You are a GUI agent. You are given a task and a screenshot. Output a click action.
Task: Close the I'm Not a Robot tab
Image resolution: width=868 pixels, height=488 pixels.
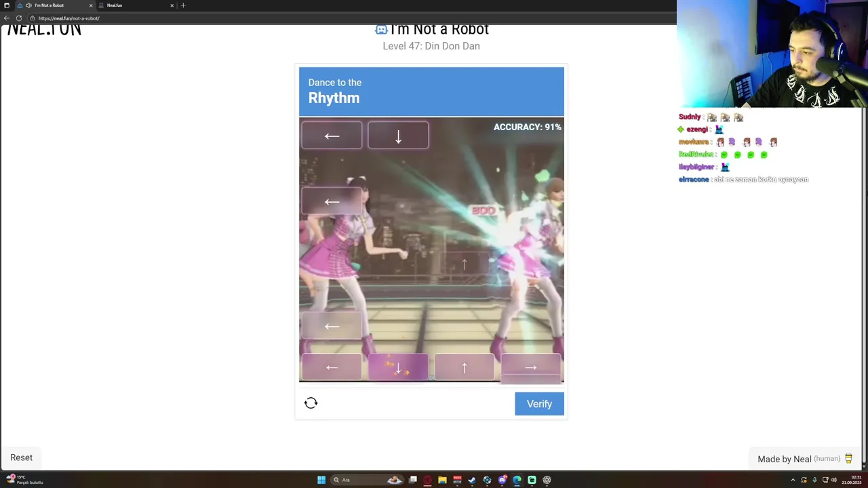click(91, 5)
